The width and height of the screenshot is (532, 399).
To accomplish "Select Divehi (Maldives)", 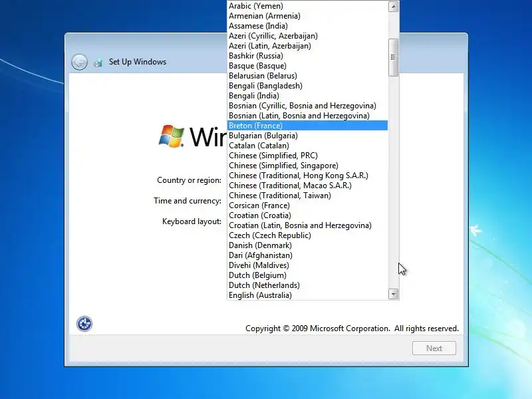I will [307, 265].
